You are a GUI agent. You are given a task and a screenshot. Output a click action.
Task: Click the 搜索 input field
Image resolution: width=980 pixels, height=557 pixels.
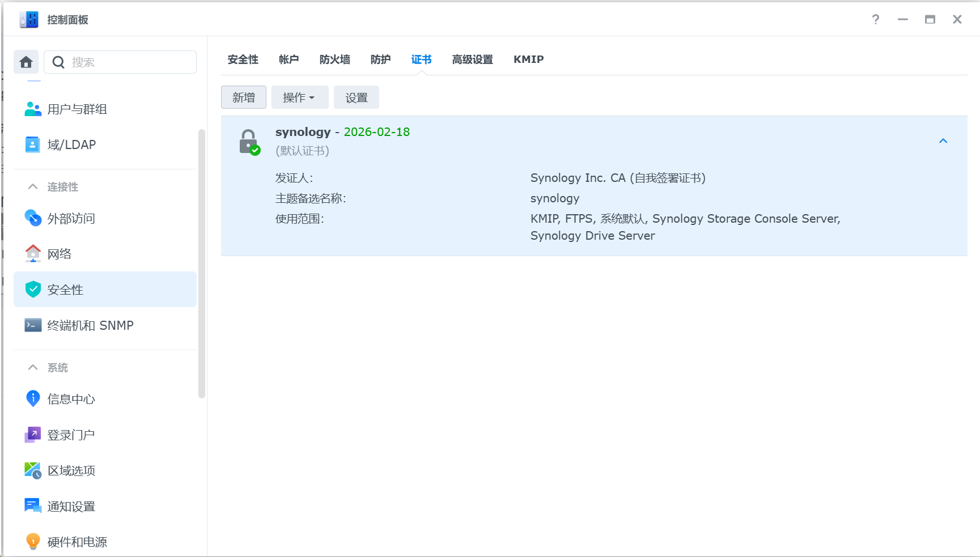(120, 62)
